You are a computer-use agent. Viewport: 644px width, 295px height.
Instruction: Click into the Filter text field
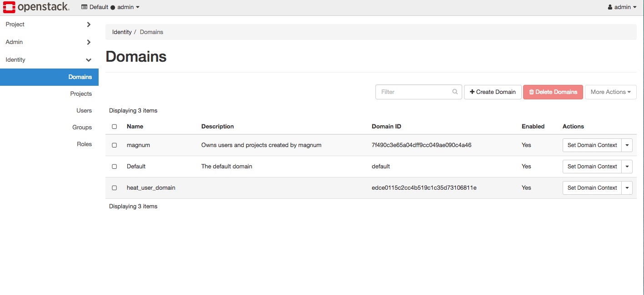[x=414, y=92]
